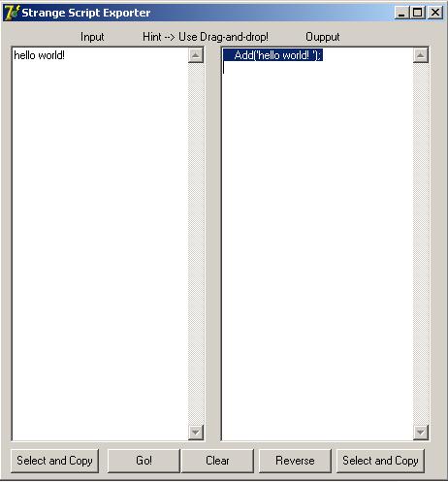
Task: Click the Strange Script Exporter title bar icon
Action: [12, 13]
